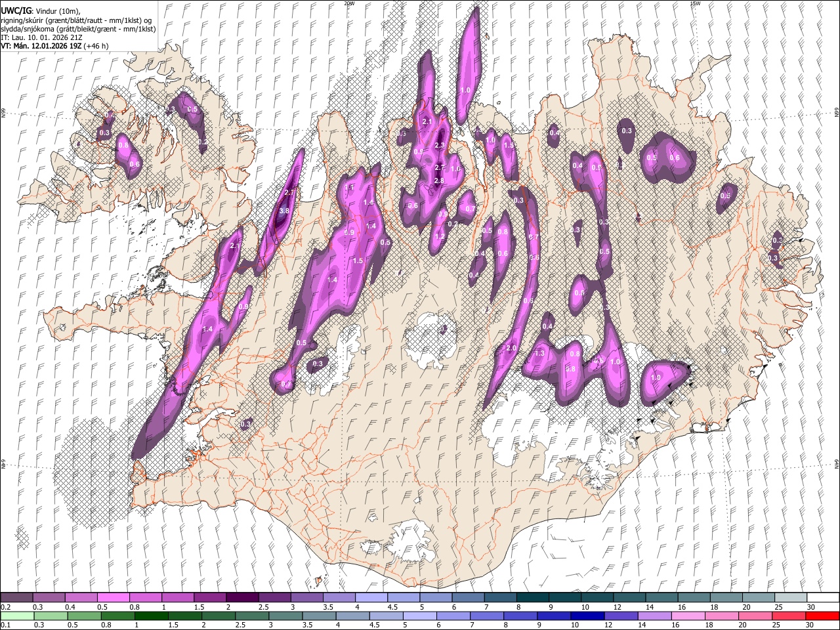This screenshot has height=630, width=840.
Task: Select the 4.5 swatch in the upper legend row
Action: click(402, 598)
